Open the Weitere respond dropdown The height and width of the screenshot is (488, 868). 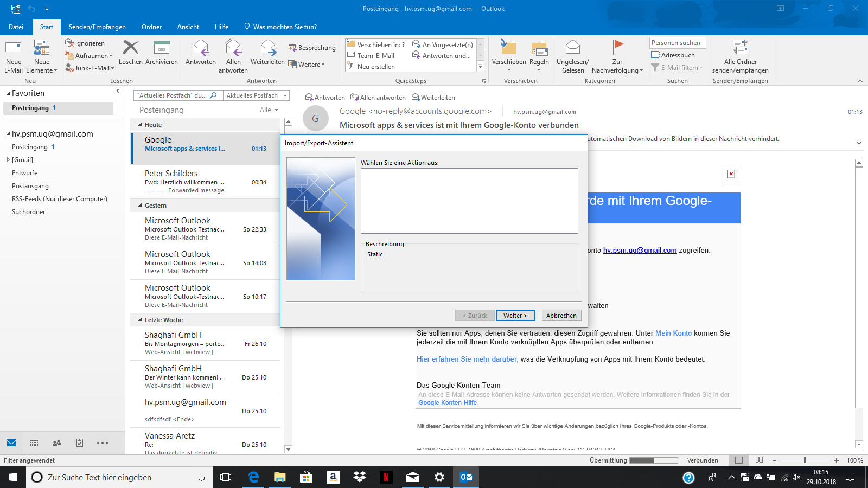tap(307, 65)
